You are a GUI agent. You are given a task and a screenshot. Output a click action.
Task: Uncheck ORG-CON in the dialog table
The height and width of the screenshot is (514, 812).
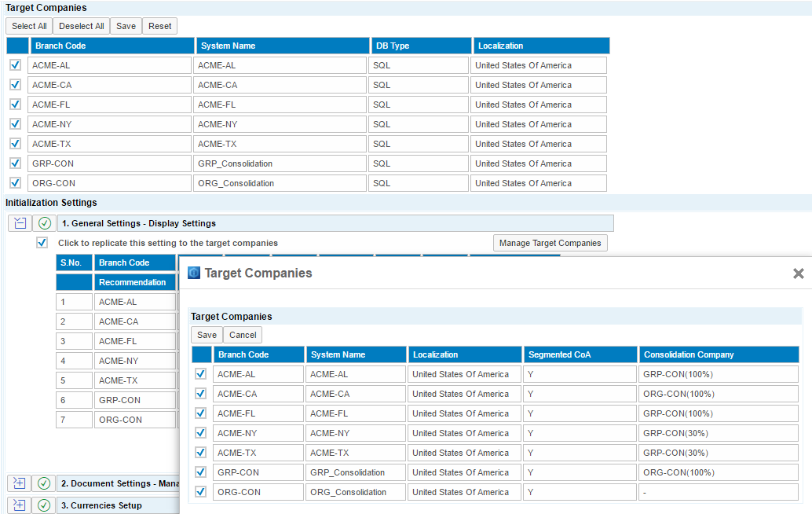[201, 492]
